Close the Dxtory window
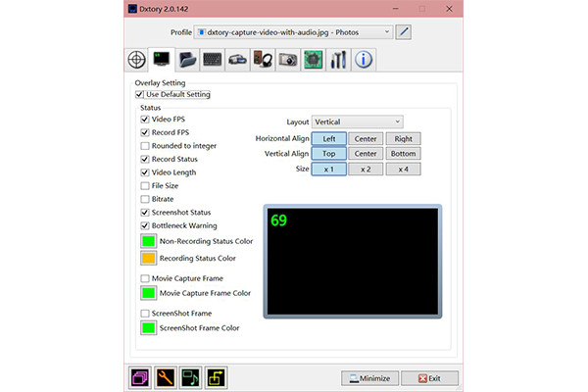Viewport: 588px width, 392px height. click(449, 9)
